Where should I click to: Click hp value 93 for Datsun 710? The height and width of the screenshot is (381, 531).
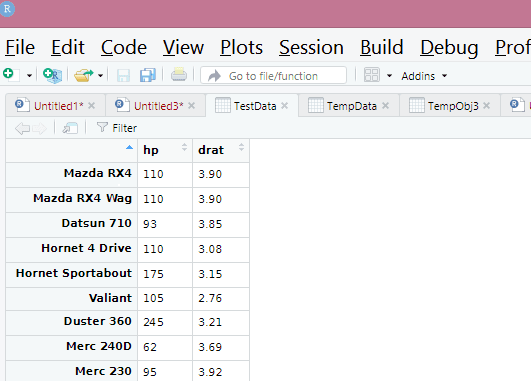pos(150,224)
